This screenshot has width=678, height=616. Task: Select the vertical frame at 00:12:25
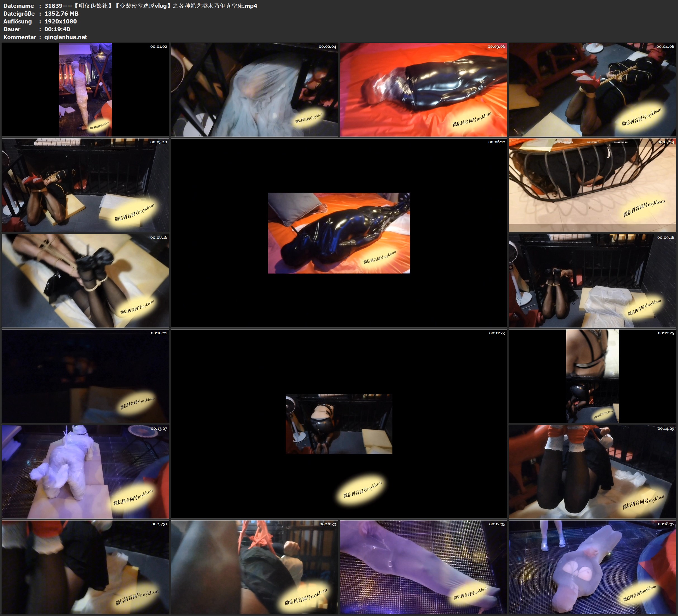tap(592, 376)
